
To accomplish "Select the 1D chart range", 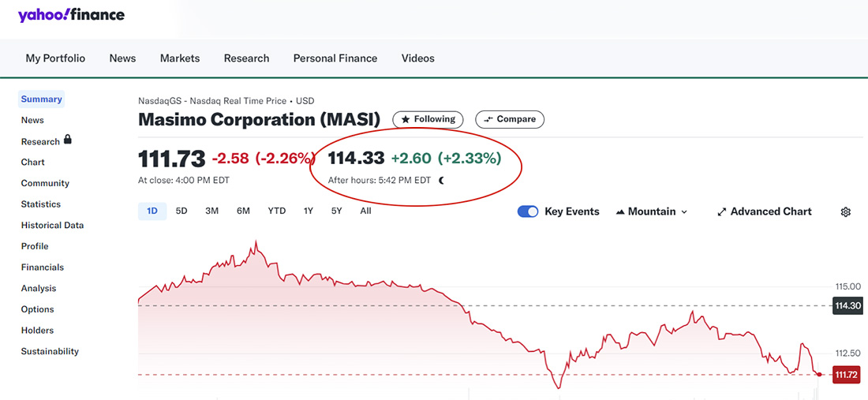I will point(152,211).
